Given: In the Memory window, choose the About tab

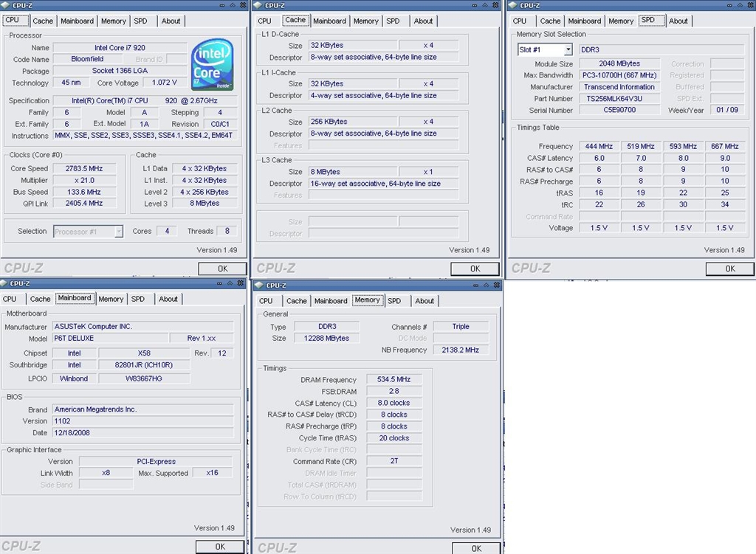Looking at the screenshot, I should click(x=425, y=301).
